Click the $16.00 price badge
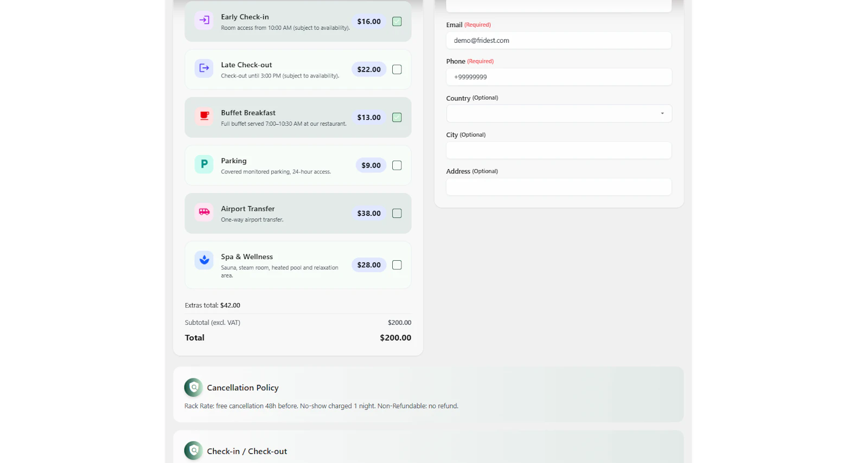 369,22
